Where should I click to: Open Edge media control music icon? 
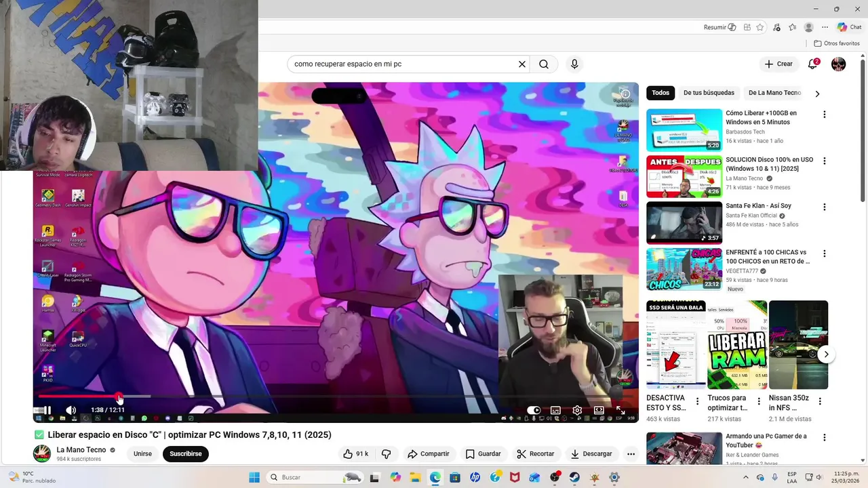point(777,27)
